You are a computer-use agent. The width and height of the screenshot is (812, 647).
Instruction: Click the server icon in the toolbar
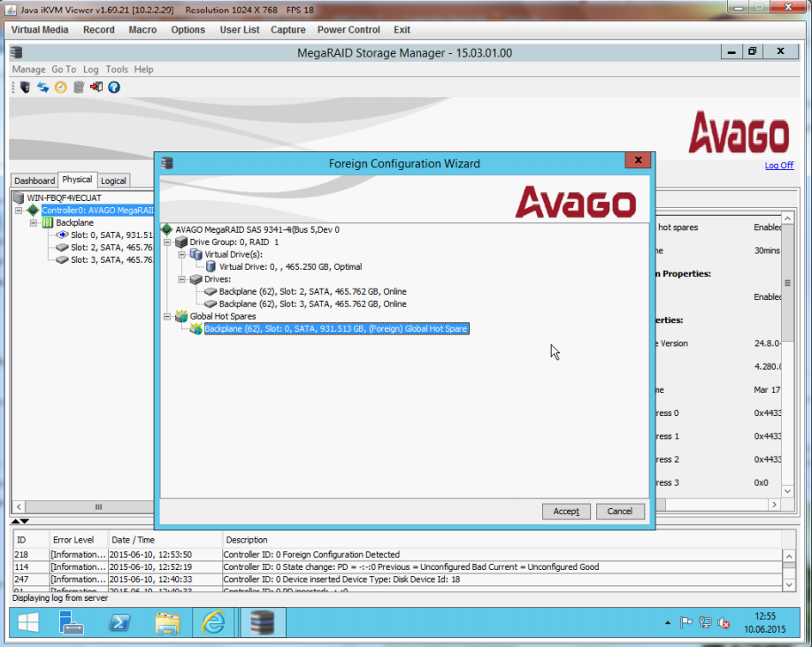point(25,87)
